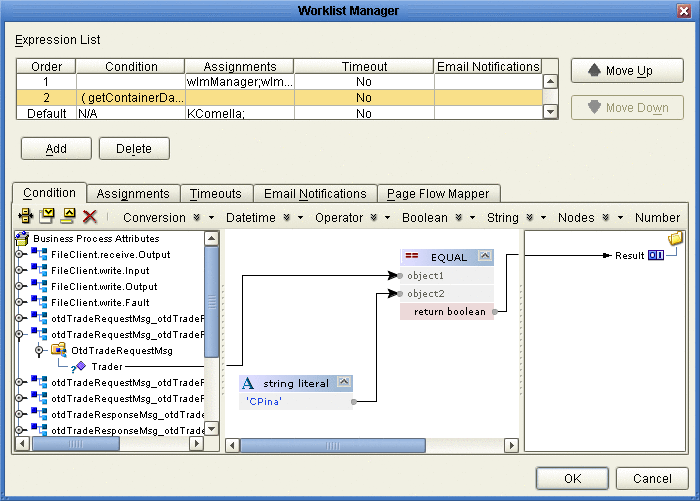Click the red == icon on EQUAL box

tap(412, 256)
